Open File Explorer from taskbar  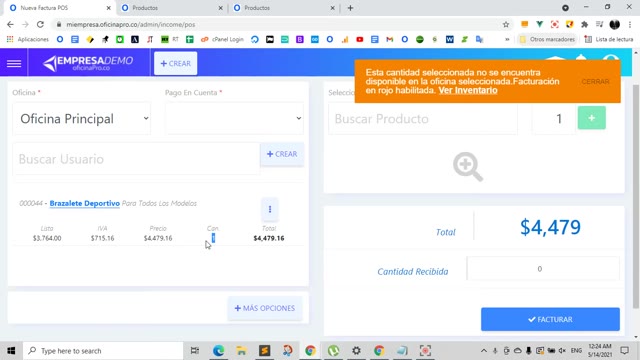pos(241,351)
